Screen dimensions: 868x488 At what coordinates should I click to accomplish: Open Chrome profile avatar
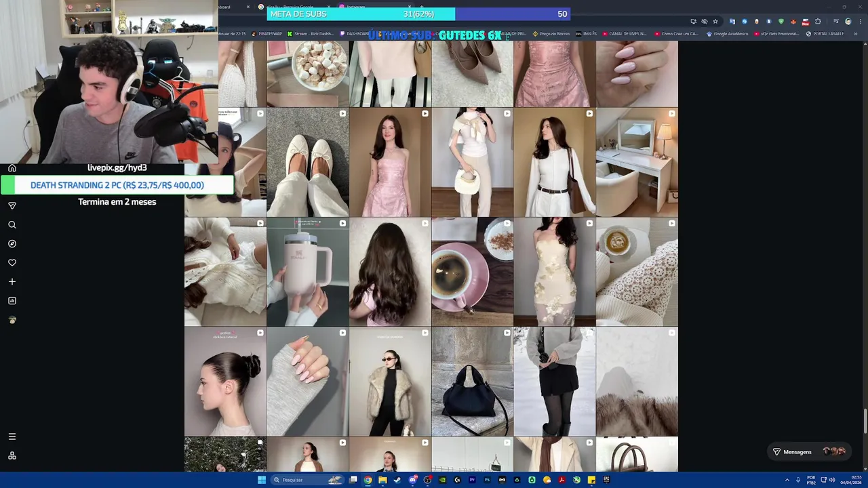pyautogui.click(x=848, y=21)
